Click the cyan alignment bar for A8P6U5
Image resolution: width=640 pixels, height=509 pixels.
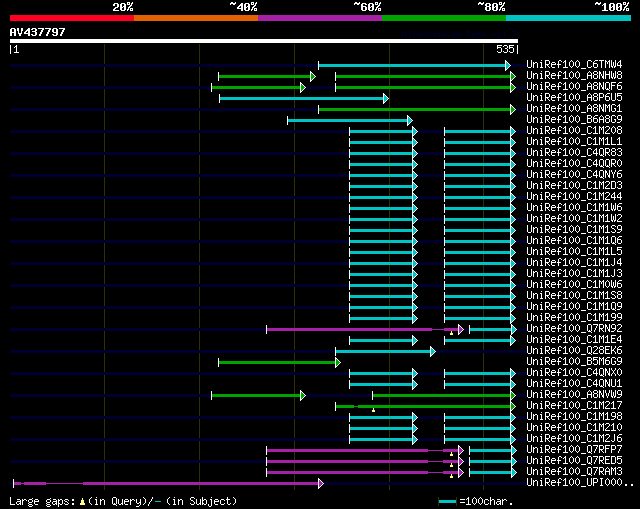304,98
